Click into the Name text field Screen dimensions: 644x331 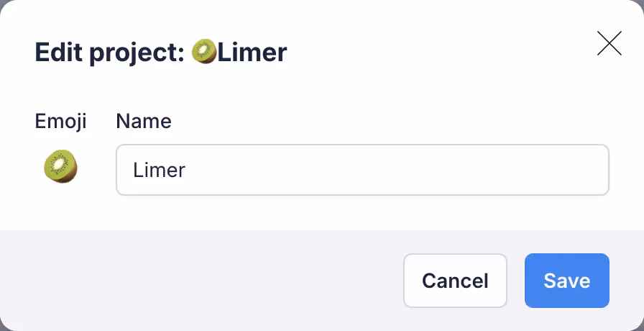click(362, 170)
